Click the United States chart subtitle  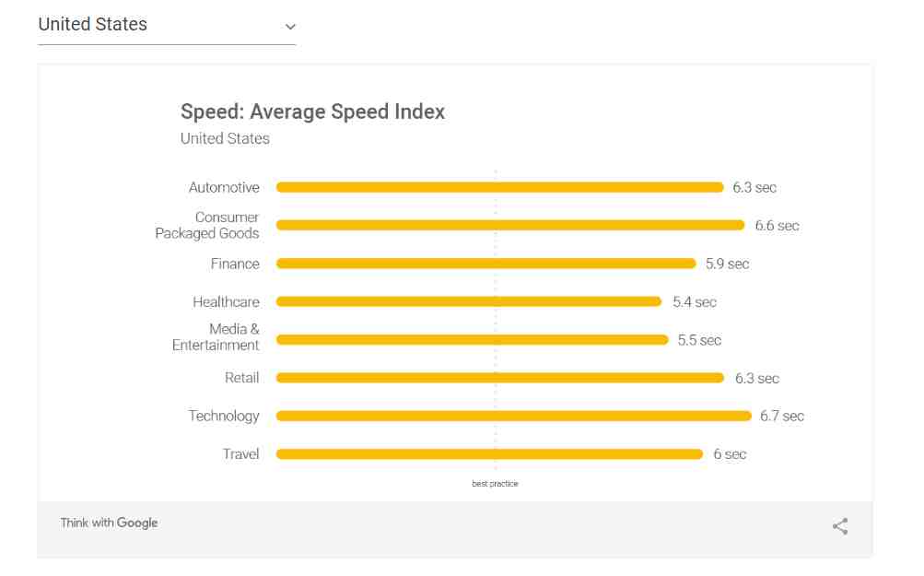(x=225, y=138)
